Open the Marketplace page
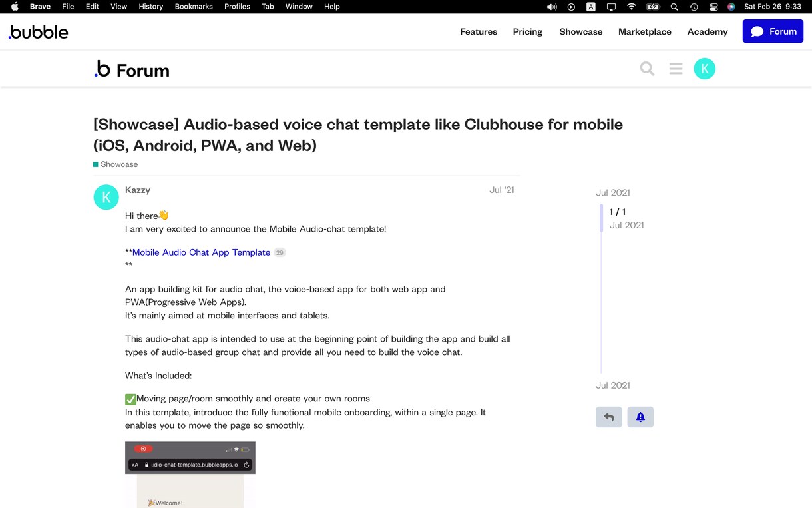Image resolution: width=812 pixels, height=508 pixels. (x=645, y=31)
